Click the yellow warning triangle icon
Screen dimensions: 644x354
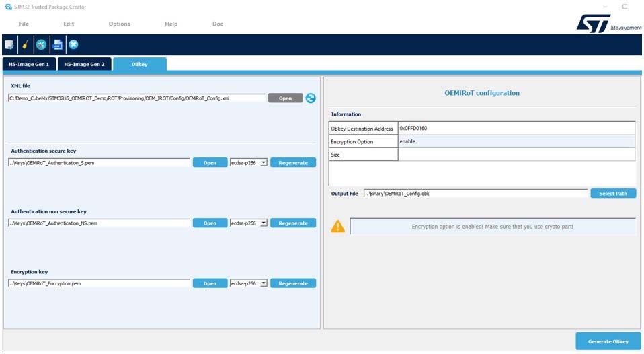[338, 226]
